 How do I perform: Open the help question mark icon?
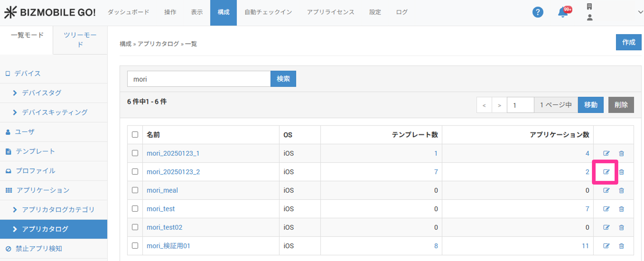point(538,12)
